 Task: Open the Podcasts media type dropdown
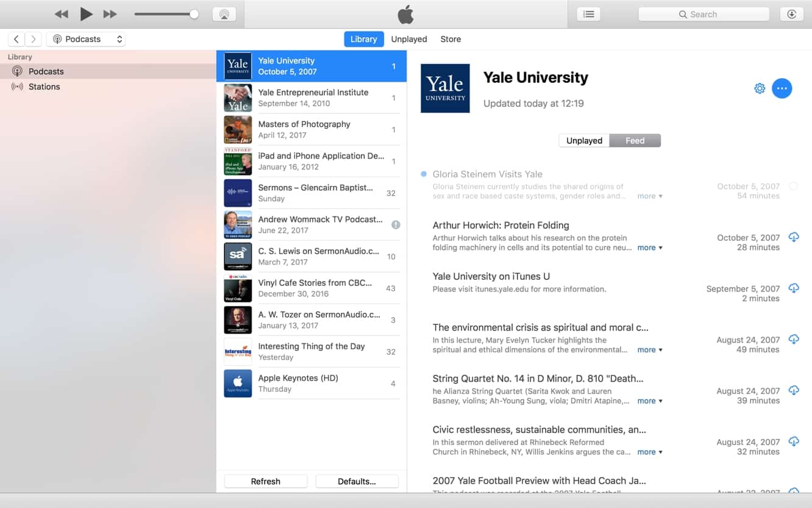[x=86, y=39]
